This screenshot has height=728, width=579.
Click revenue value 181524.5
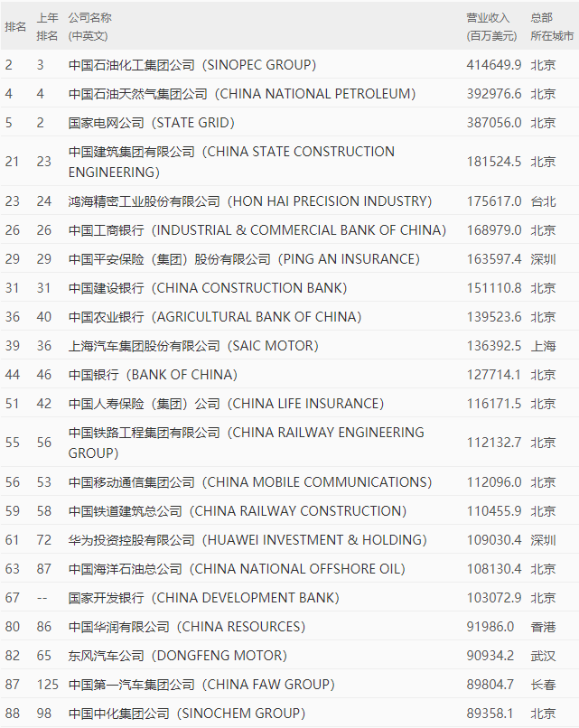click(494, 162)
